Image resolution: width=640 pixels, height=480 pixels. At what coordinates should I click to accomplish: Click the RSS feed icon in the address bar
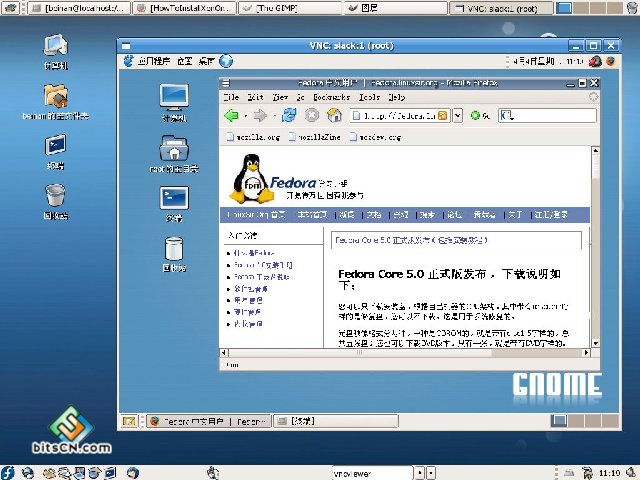point(442,116)
